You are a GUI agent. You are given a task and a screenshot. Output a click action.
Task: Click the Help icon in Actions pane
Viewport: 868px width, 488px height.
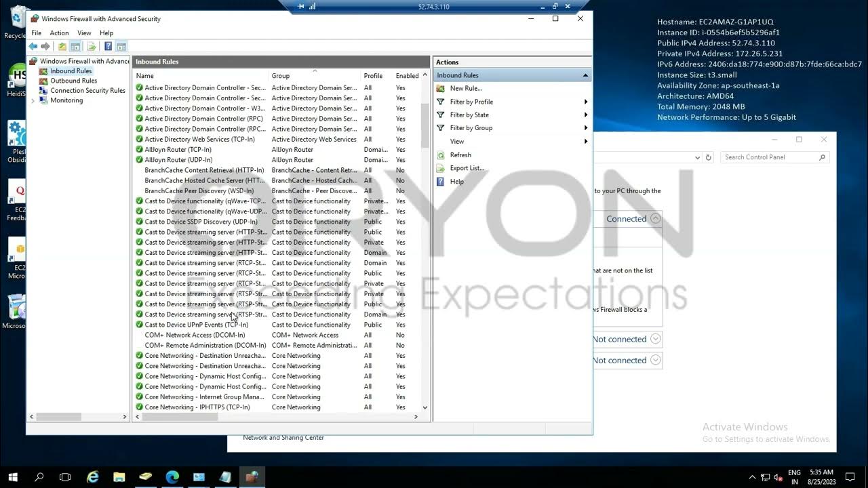coord(441,182)
